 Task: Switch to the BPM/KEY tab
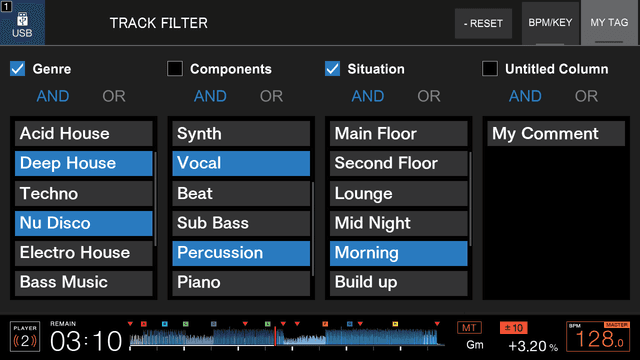tap(550, 23)
